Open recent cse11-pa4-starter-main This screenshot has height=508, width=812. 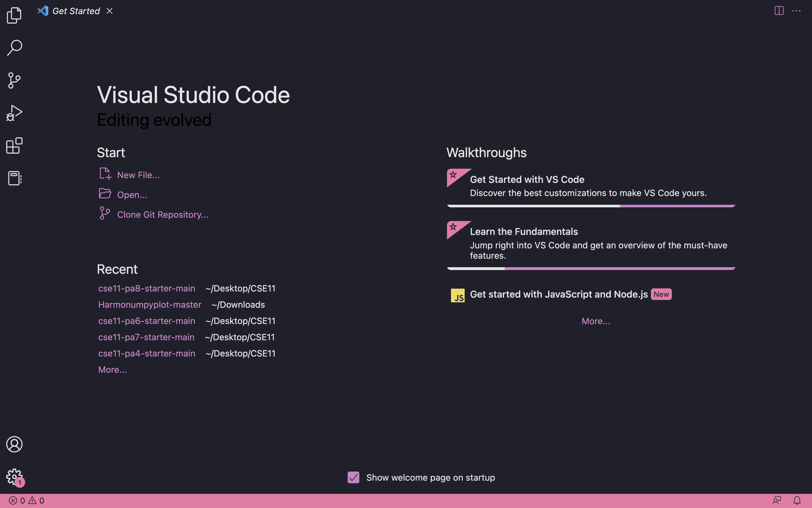[x=147, y=353]
